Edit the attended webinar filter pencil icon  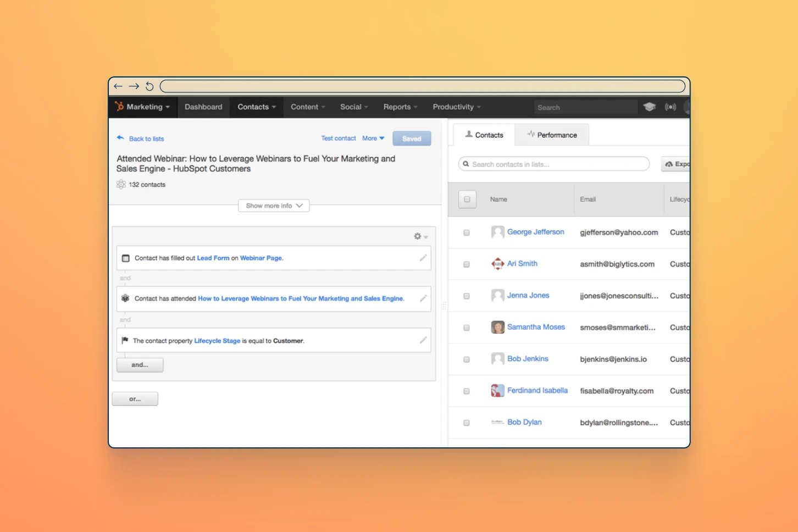coord(423,298)
